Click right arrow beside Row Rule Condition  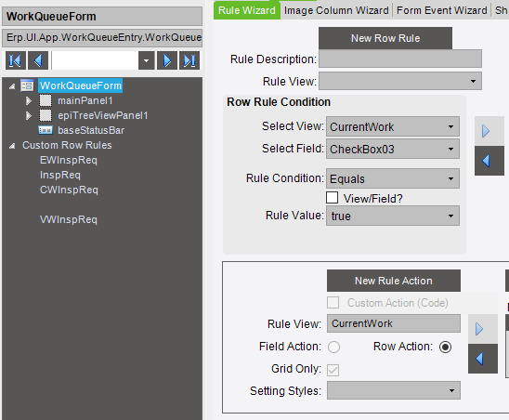tap(489, 131)
